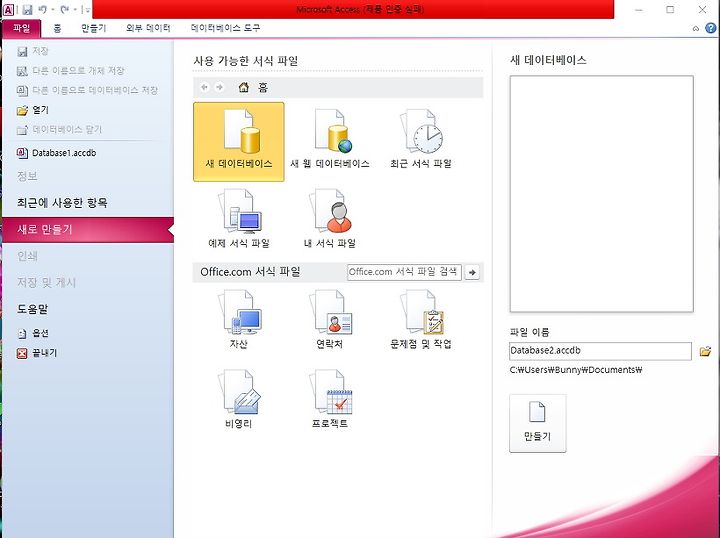720x538 pixels.
Task: Expand the undo history dropdown arrow
Action: (53, 10)
